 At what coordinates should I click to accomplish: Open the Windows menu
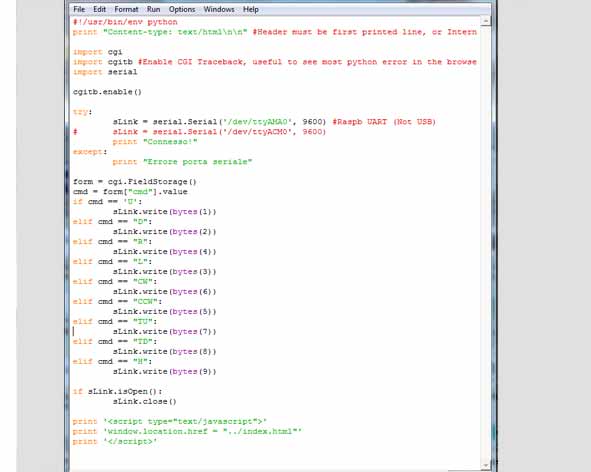click(x=219, y=9)
